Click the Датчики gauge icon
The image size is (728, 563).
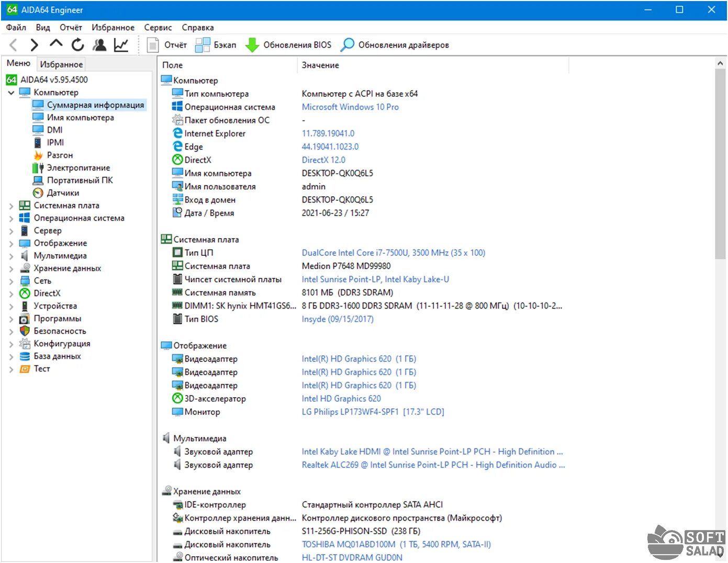(x=38, y=193)
